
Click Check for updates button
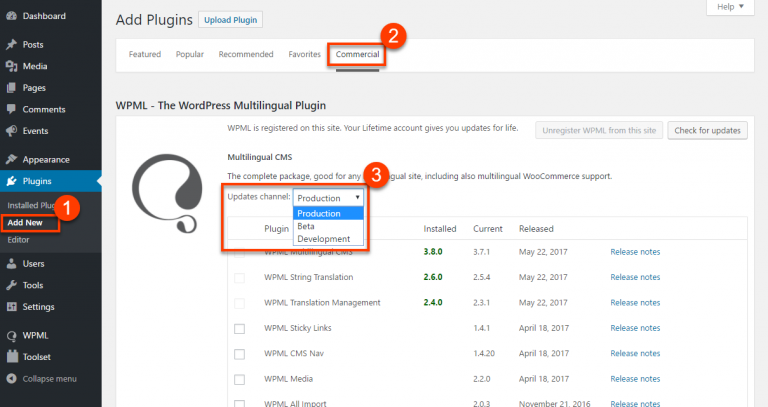click(x=707, y=130)
